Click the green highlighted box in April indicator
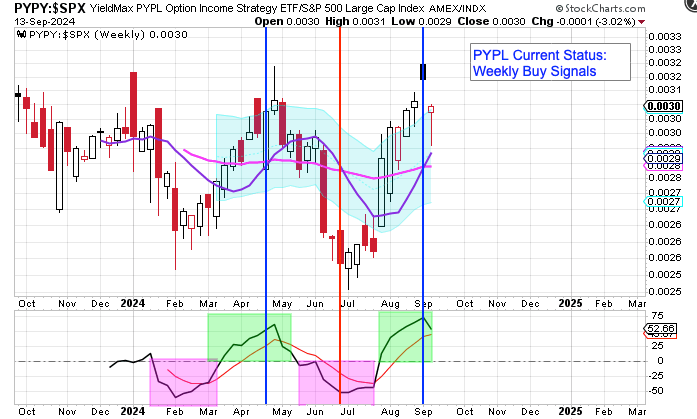Image resolution: width=697 pixels, height=419 pixels. pos(248,338)
